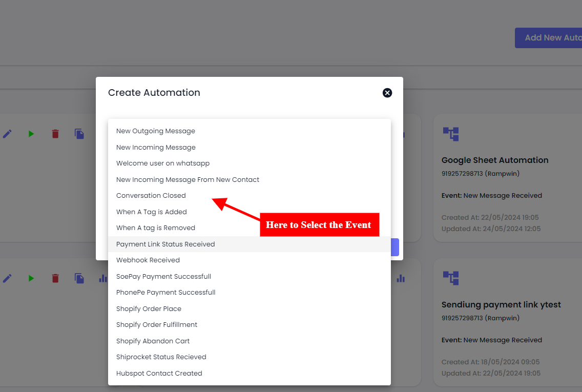Delete automation using upper red trash icon
Viewport: 582px width, 392px height.
click(55, 134)
